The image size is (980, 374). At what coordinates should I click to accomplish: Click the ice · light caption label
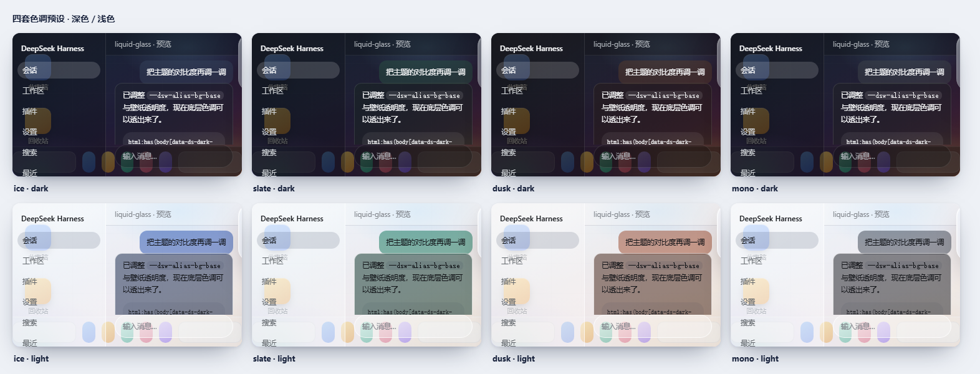(x=31, y=358)
